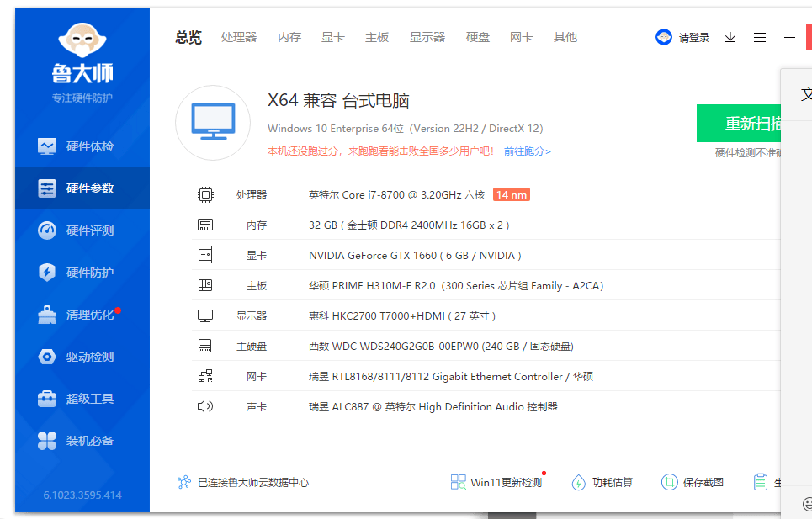Click 已连接鲁大师云数据中心 status
The width and height of the screenshot is (812, 519).
(x=253, y=482)
